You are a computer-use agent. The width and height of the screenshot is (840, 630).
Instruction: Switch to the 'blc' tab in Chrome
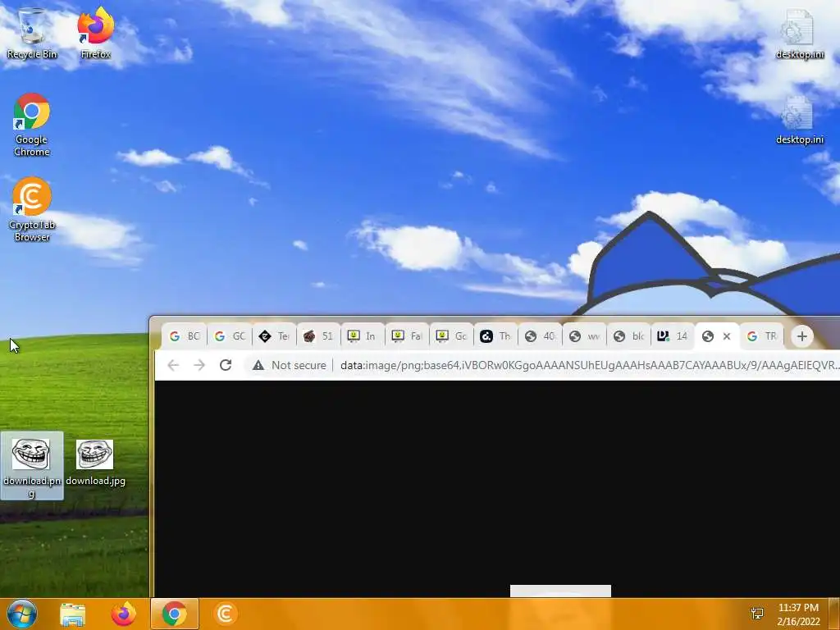tap(629, 336)
